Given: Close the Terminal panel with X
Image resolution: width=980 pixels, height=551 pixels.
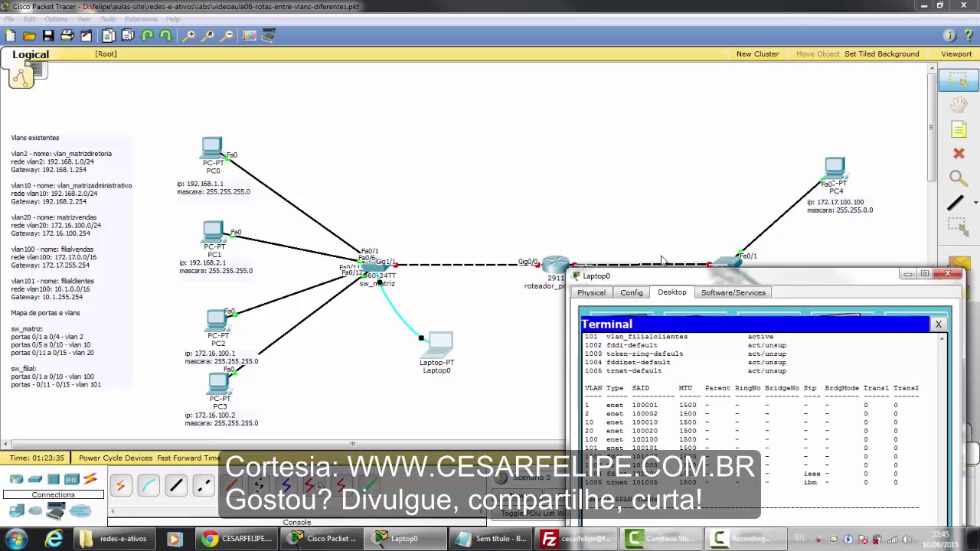Looking at the screenshot, I should coord(938,324).
